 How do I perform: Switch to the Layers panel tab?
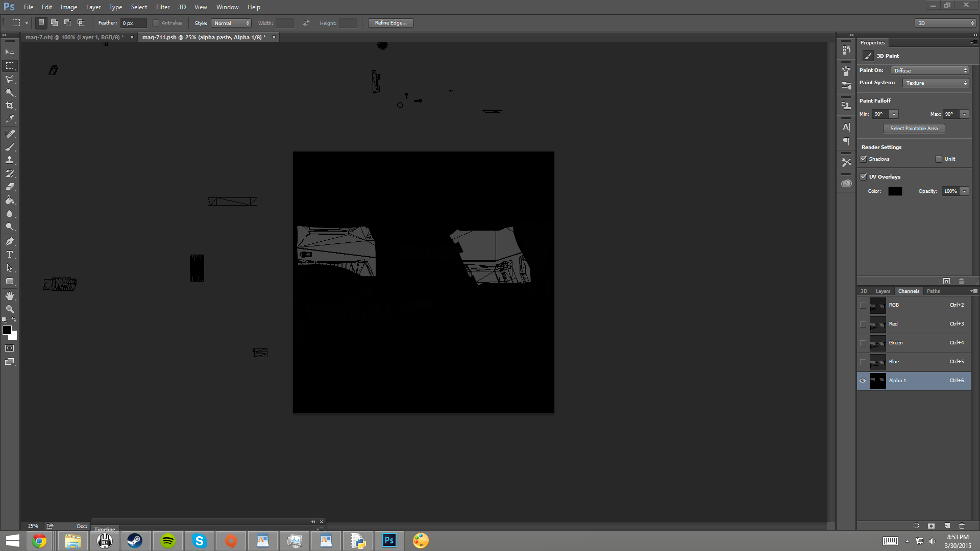883,291
